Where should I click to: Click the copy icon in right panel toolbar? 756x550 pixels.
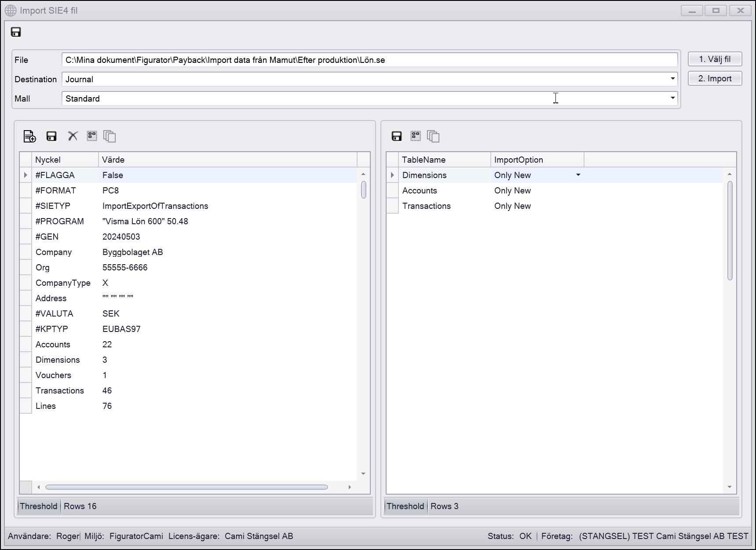(x=433, y=136)
